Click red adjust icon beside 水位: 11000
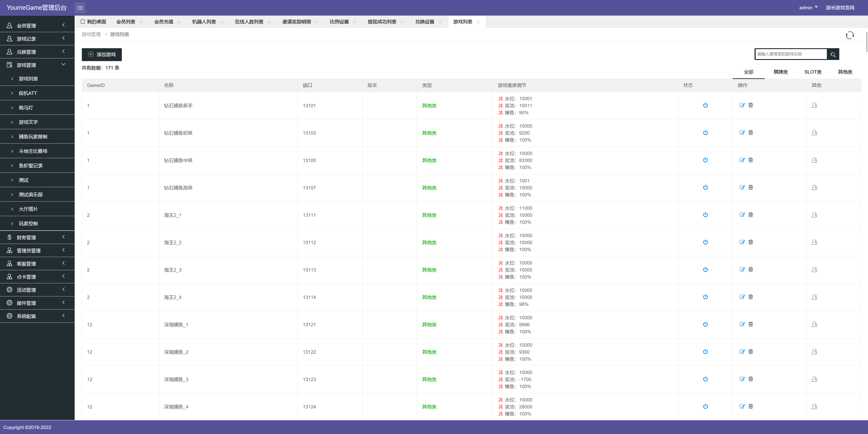868x434 pixels. pos(500,208)
